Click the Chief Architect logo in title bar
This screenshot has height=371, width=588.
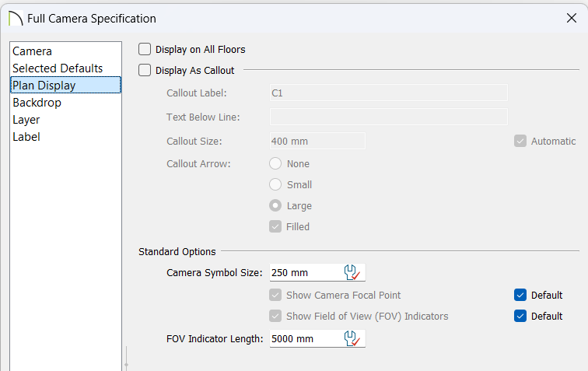tap(16, 18)
